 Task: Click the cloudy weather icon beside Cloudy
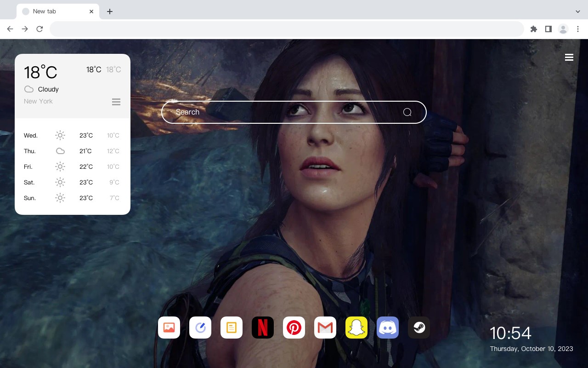[29, 89]
